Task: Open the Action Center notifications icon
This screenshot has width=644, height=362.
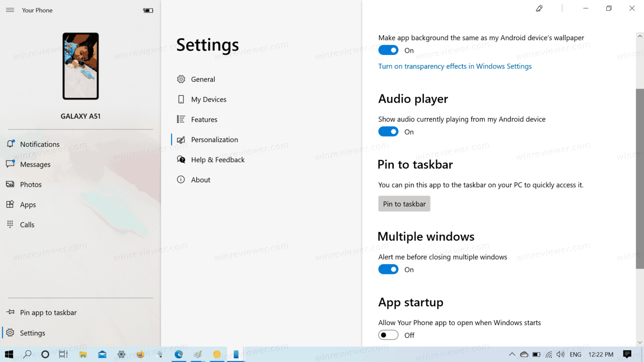Action: [627, 354]
